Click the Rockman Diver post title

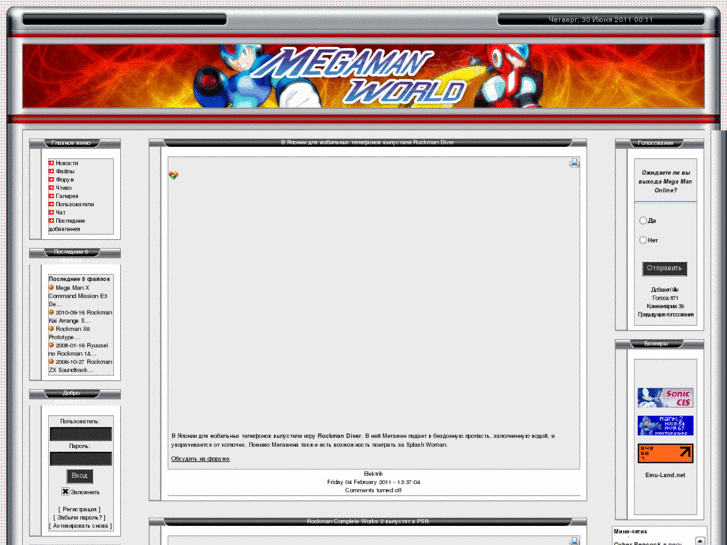pos(367,142)
